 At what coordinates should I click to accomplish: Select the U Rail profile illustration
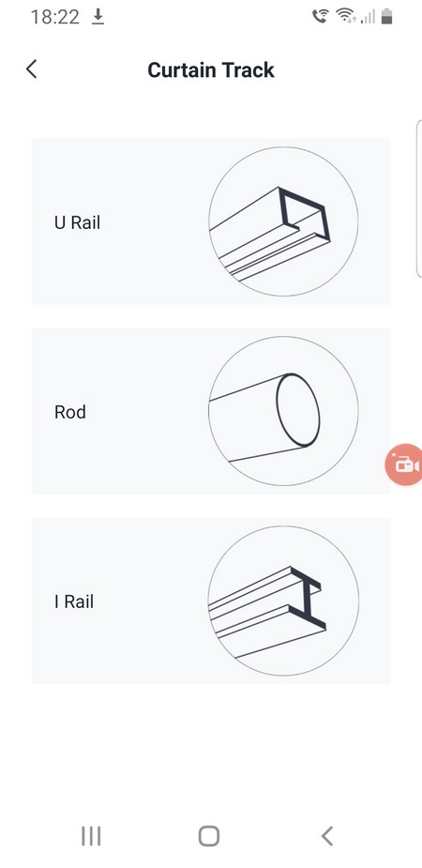(283, 221)
